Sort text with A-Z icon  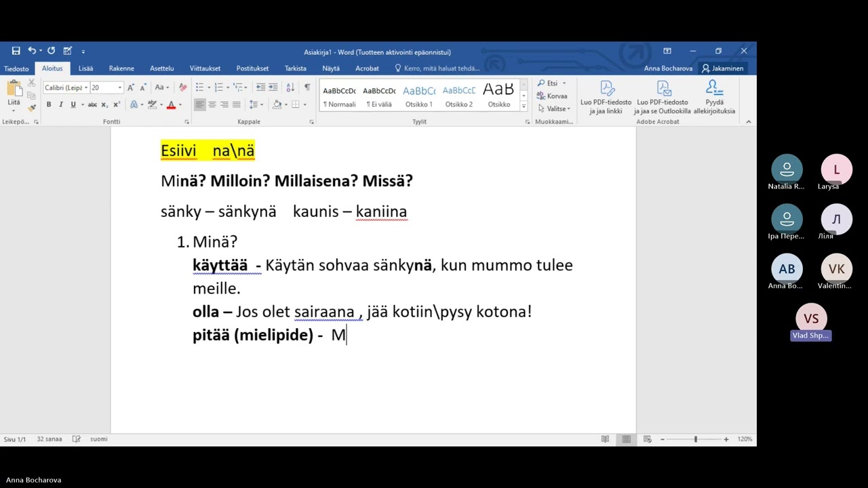click(290, 87)
